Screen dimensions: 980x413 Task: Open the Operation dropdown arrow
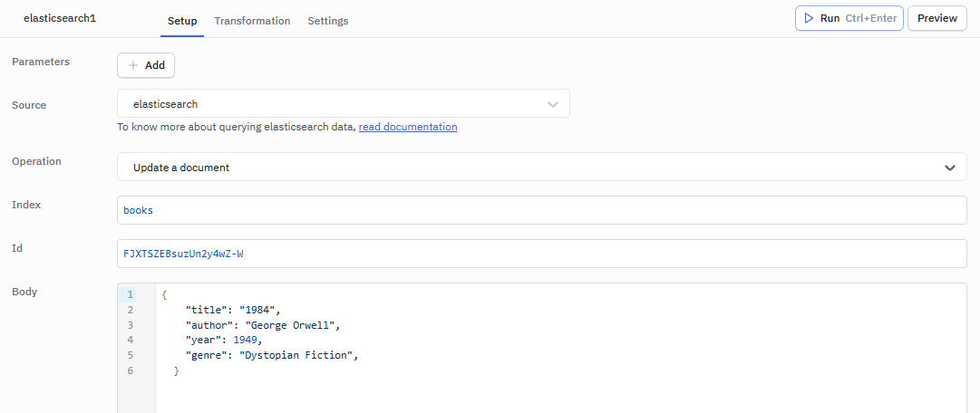pos(949,168)
